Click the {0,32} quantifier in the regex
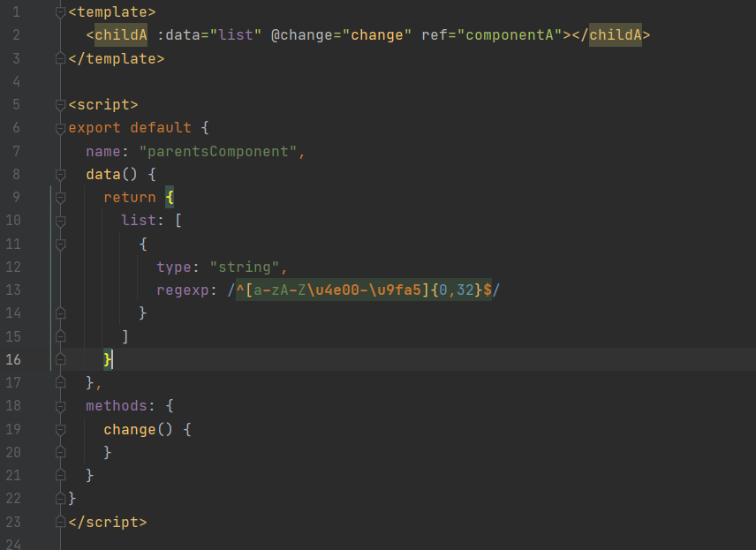Viewport: 756px width, 550px height. 456,290
